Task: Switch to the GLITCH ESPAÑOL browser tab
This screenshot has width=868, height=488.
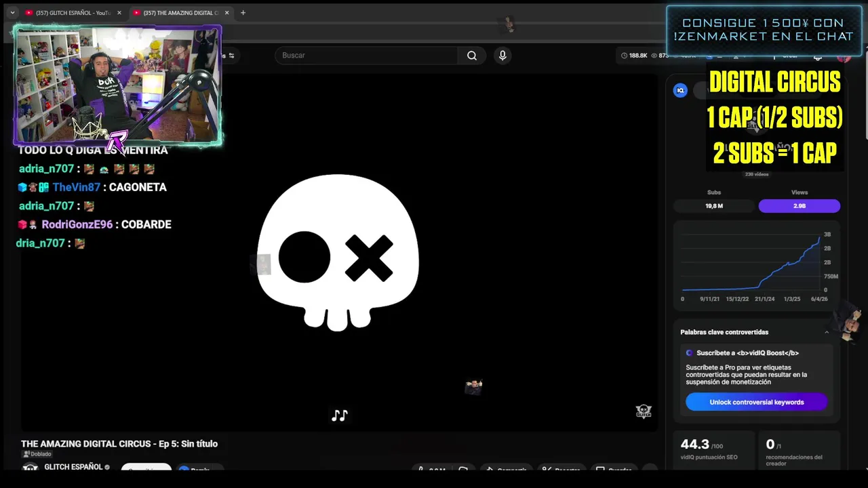Action: (x=73, y=13)
